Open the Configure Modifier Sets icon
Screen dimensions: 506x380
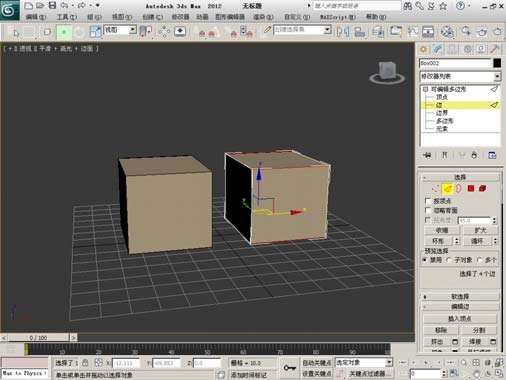point(492,155)
